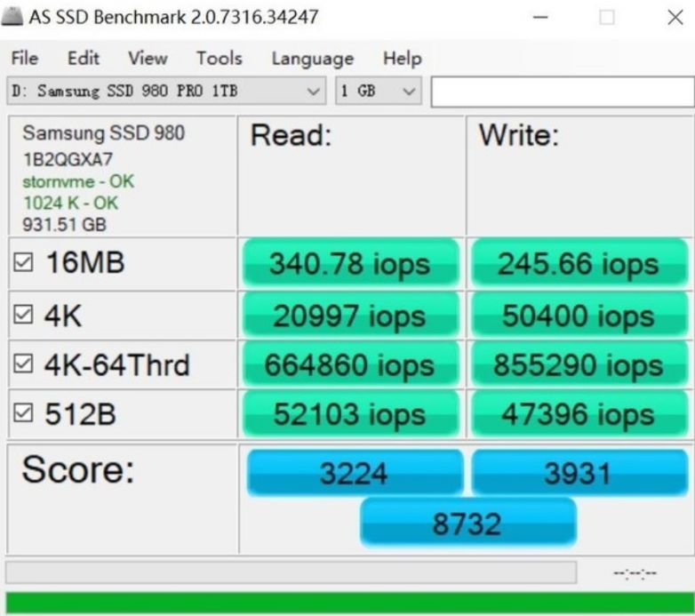Open the Tools menu
This screenshot has width=695, height=616.
coord(219,59)
